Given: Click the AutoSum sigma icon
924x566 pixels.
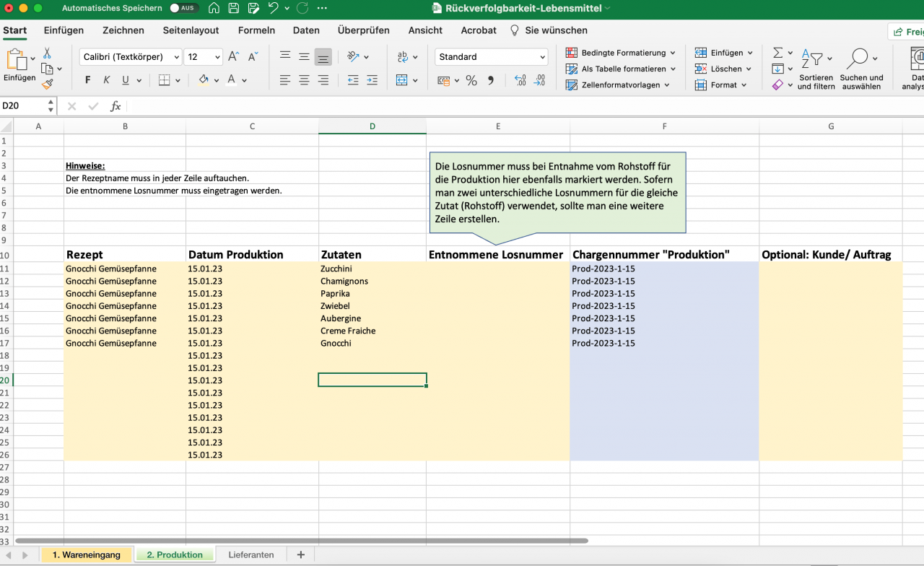Looking at the screenshot, I should [777, 53].
